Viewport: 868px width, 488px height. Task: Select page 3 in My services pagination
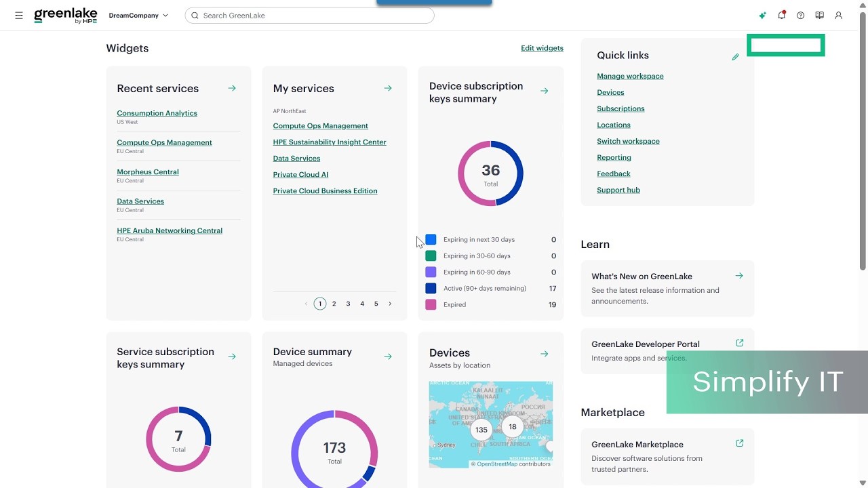click(x=348, y=304)
